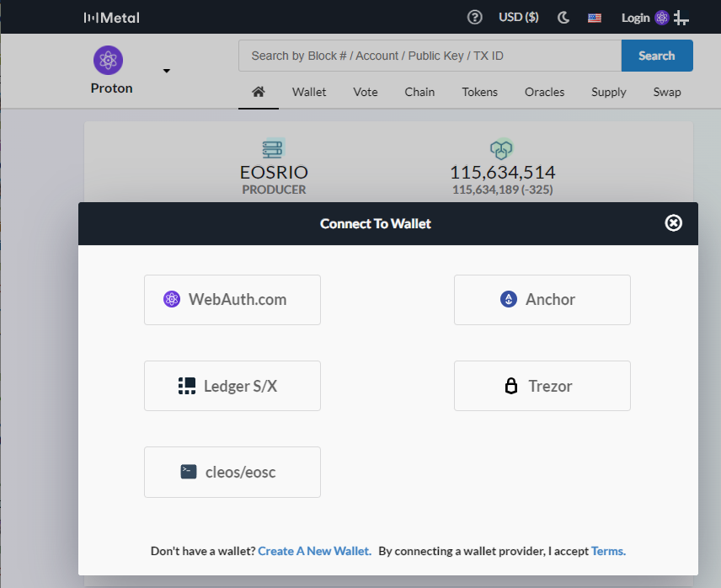Click the server icon above EOSRIO
721x588 pixels.
point(274,148)
